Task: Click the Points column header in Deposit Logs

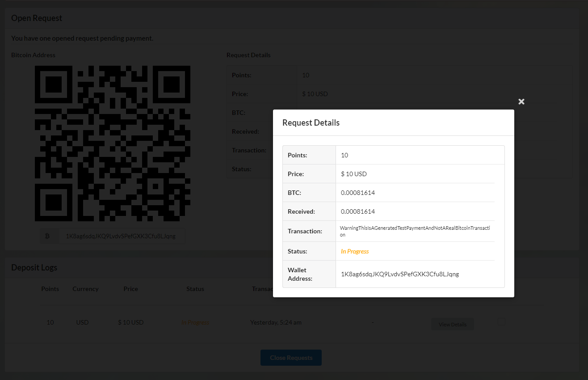Action: pyautogui.click(x=50, y=289)
